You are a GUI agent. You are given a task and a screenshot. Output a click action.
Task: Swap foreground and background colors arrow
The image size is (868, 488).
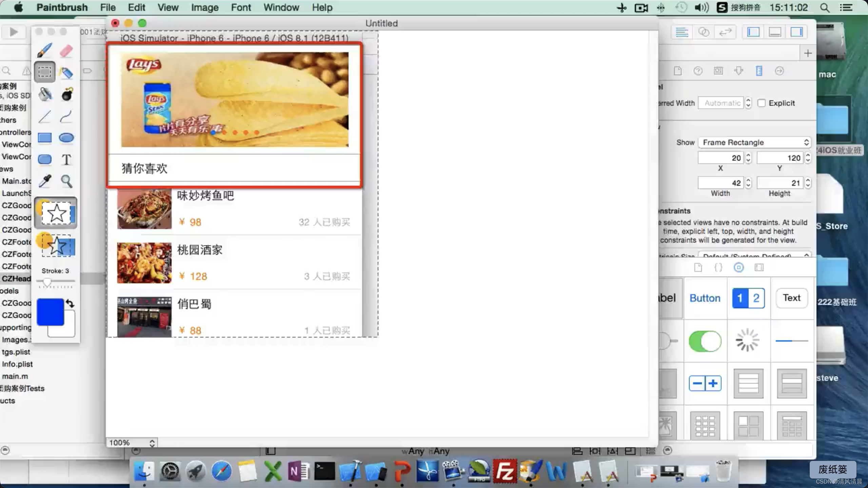pyautogui.click(x=70, y=303)
